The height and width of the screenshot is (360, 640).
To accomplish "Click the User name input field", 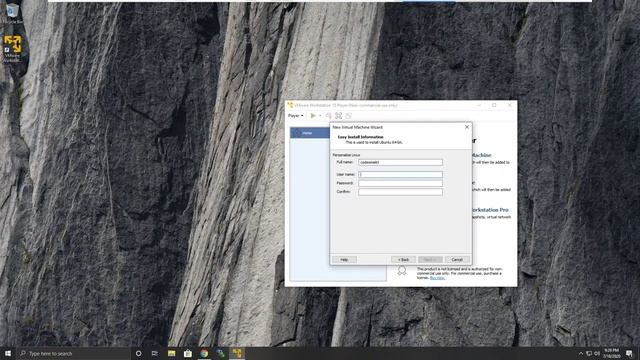I will click(x=400, y=175).
